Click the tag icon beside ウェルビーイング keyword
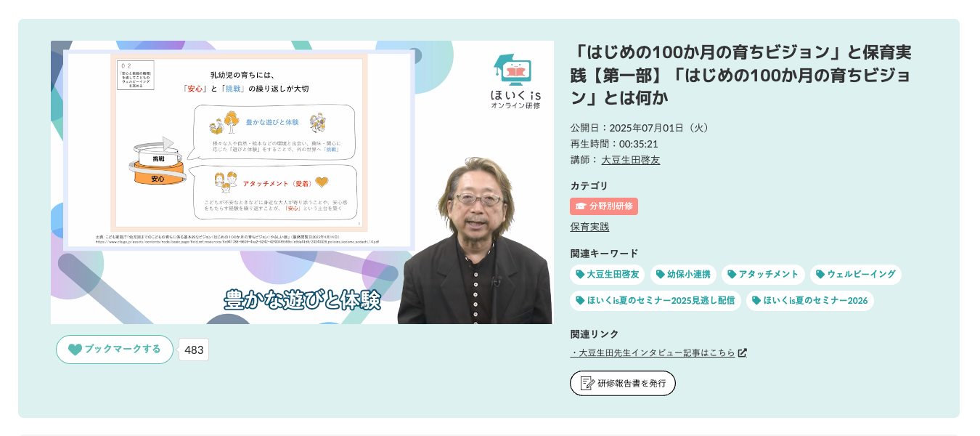 [x=820, y=274]
